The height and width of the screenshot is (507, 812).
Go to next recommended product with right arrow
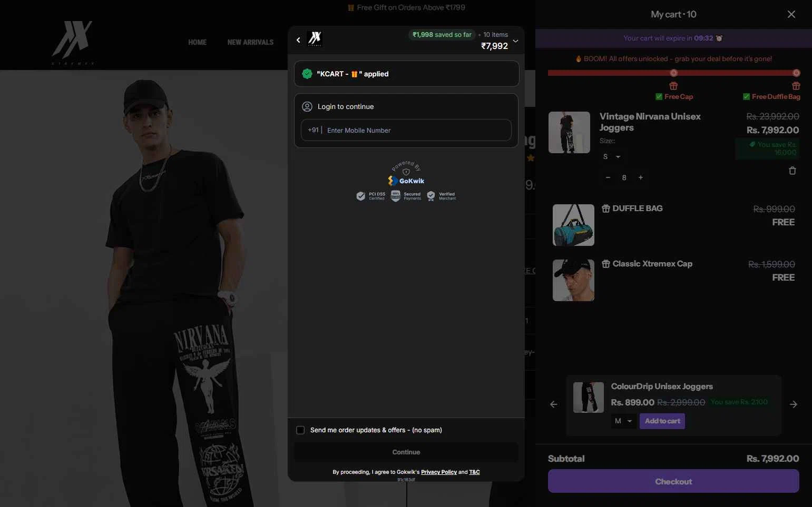[794, 404]
